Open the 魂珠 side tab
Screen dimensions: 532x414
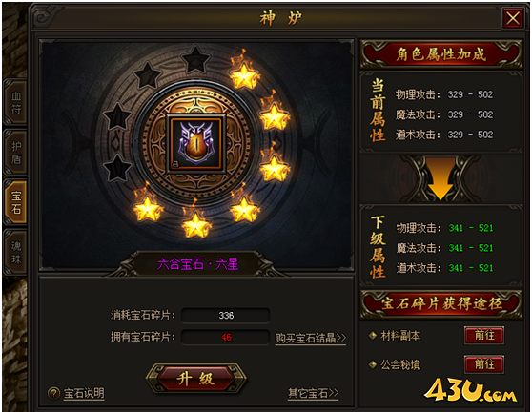(x=15, y=252)
